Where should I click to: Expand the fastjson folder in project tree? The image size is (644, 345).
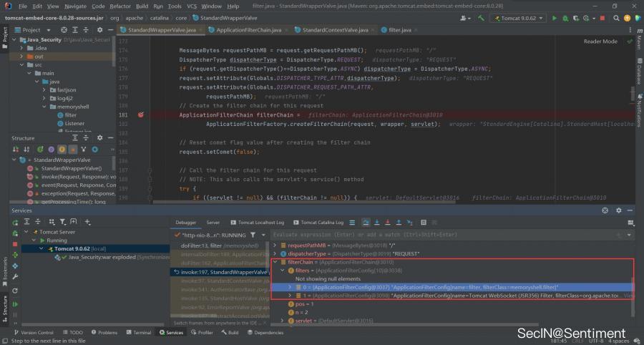click(x=44, y=89)
